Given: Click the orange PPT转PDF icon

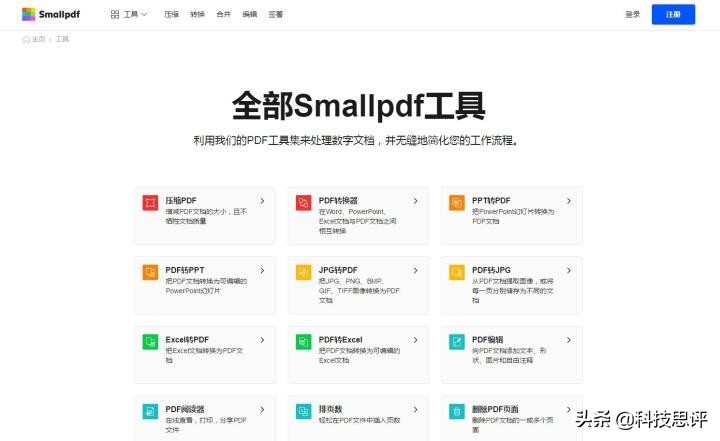Looking at the screenshot, I should point(457,203).
